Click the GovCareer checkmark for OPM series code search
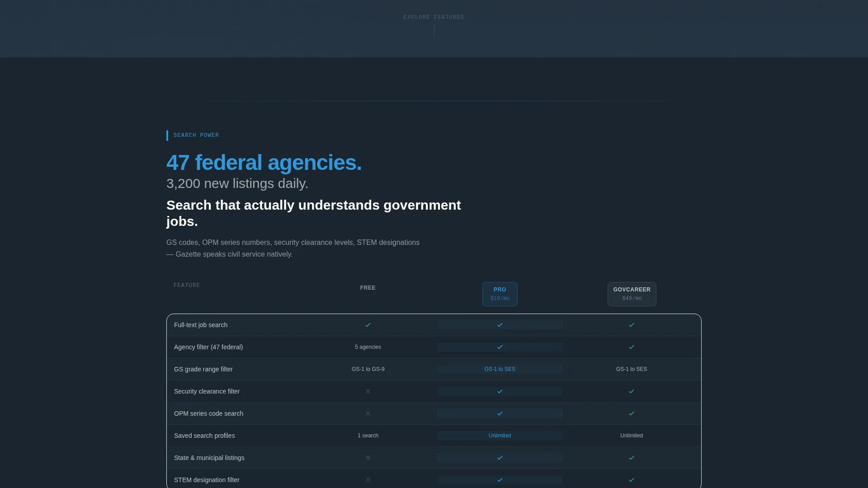868x488 pixels. coord(632,413)
